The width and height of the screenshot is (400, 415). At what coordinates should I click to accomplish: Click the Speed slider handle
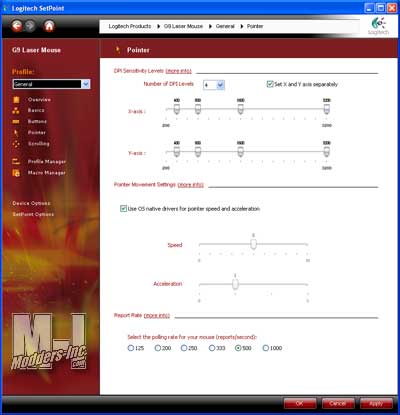click(253, 244)
